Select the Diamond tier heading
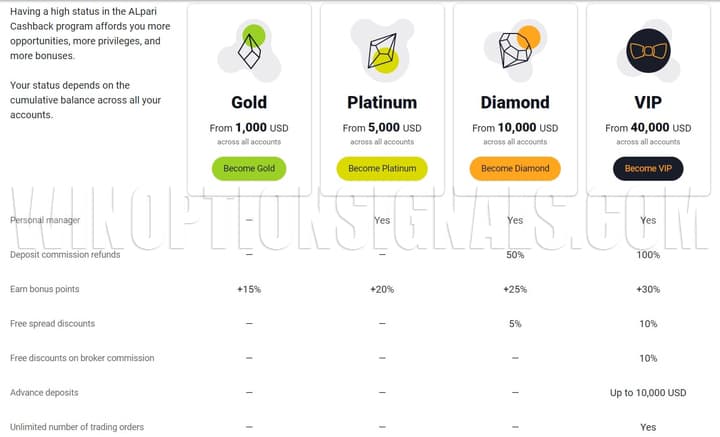The image size is (720, 437). point(515,102)
